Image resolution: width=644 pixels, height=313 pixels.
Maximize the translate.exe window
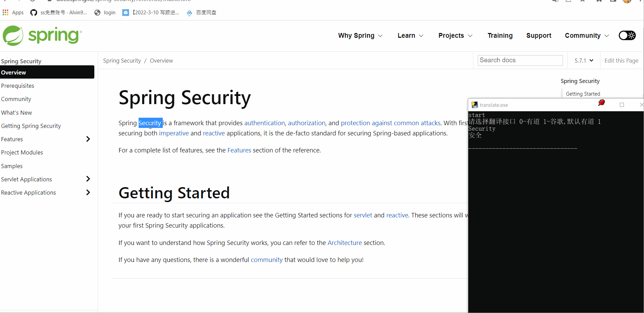[x=622, y=105]
